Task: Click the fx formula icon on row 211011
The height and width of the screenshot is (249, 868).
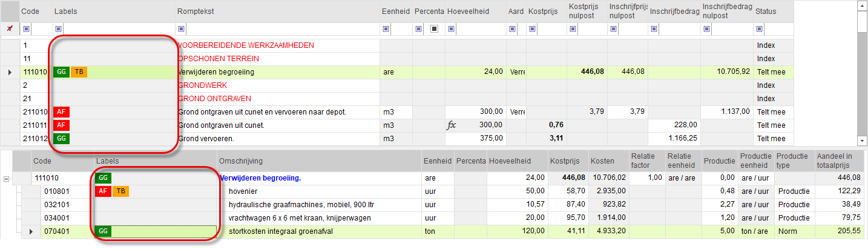Action: [x=451, y=125]
